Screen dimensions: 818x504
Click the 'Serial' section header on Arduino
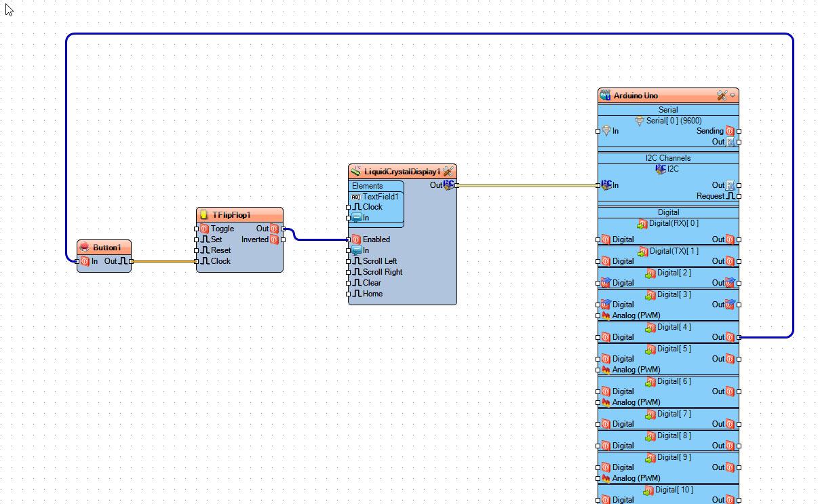click(x=668, y=110)
